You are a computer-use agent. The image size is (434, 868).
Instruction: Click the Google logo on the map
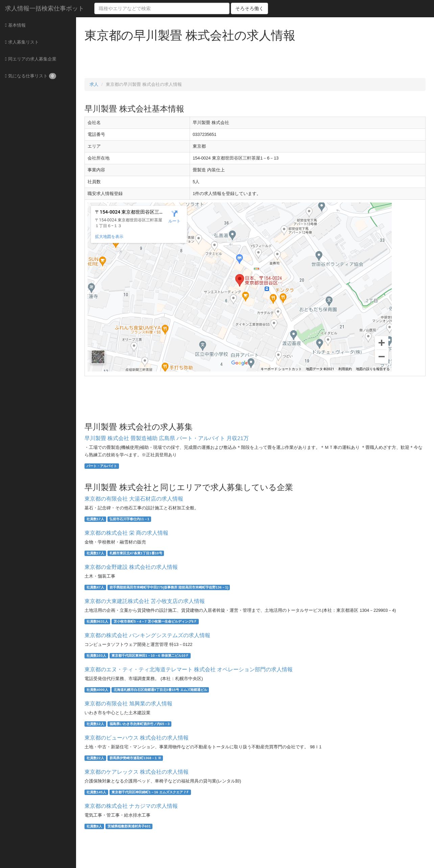239,363
